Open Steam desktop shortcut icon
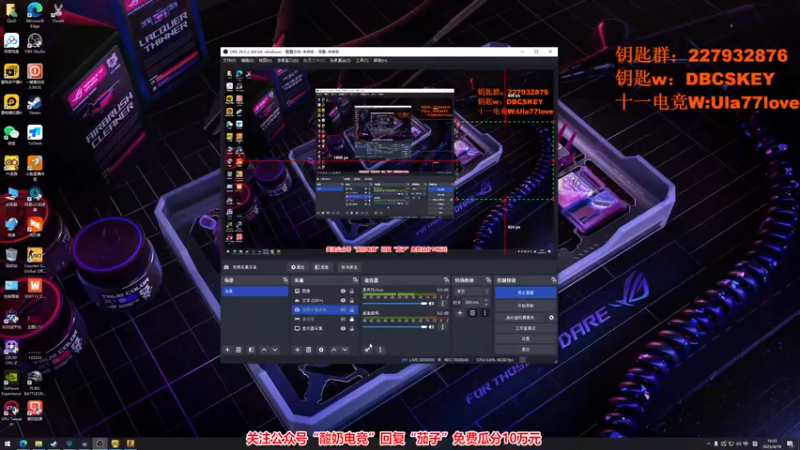Viewport: 800px width, 450px height. click(35, 105)
